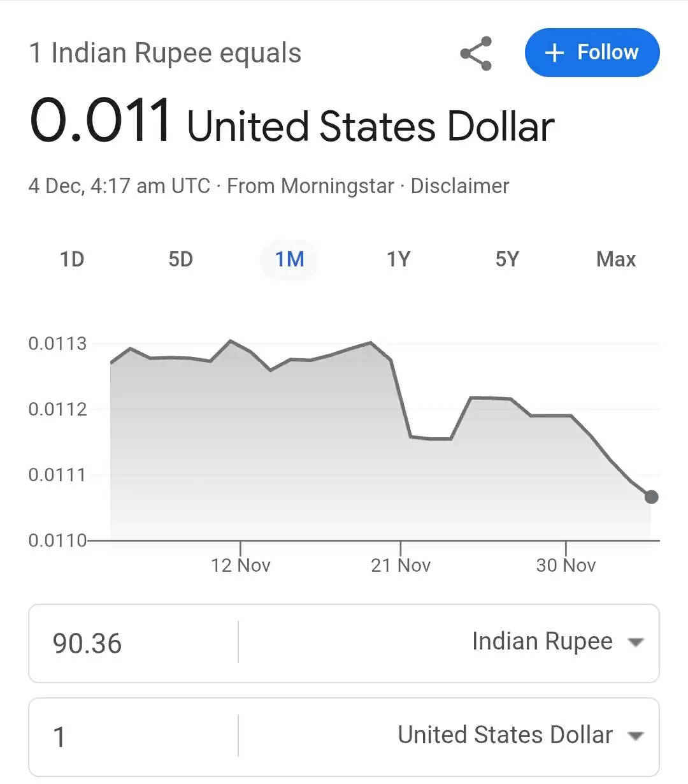Click the share icon
The image size is (688, 784).
coord(476,54)
